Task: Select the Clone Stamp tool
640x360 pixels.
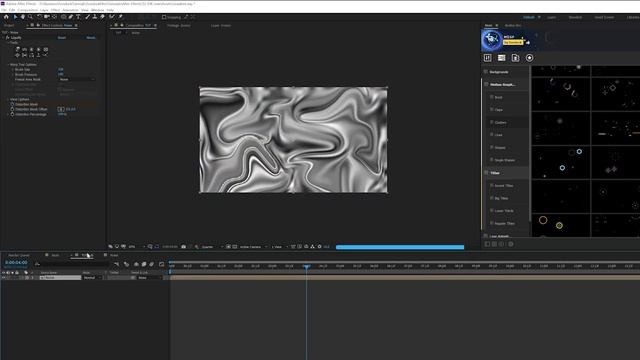Action: click(x=95, y=17)
